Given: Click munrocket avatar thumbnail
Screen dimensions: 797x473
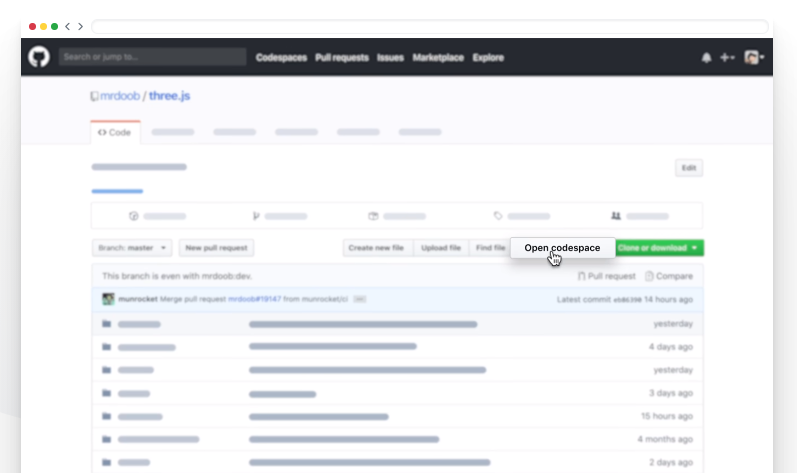Looking at the screenshot, I should pyautogui.click(x=108, y=299).
